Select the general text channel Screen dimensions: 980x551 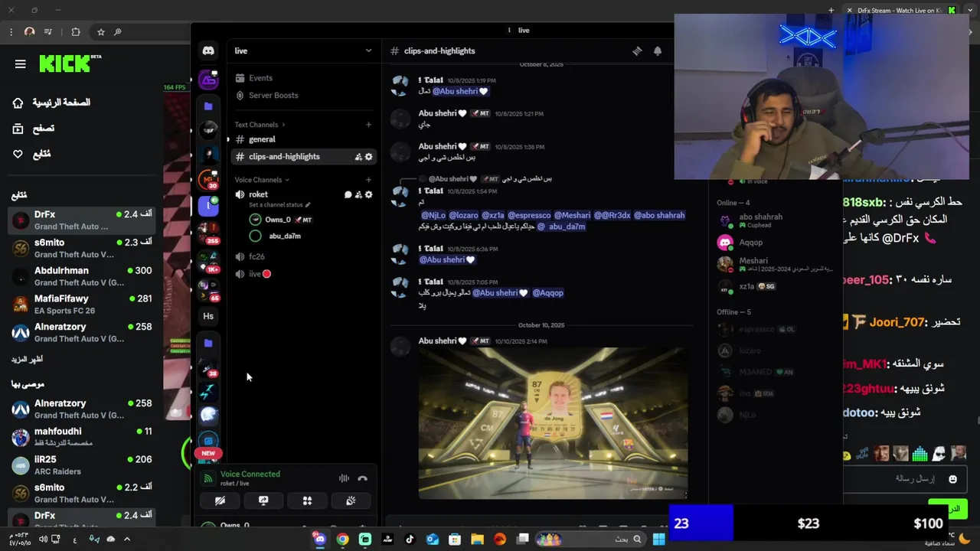tap(302, 139)
